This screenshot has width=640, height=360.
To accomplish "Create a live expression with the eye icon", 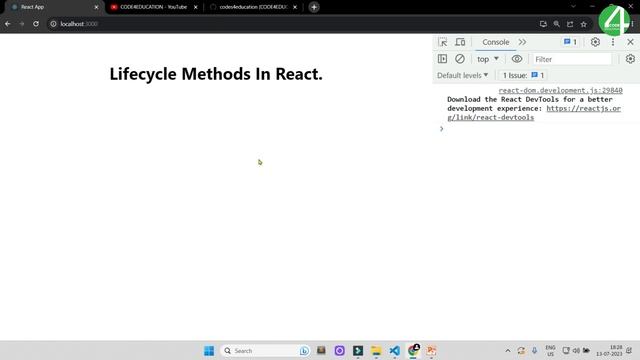I will (x=517, y=59).
